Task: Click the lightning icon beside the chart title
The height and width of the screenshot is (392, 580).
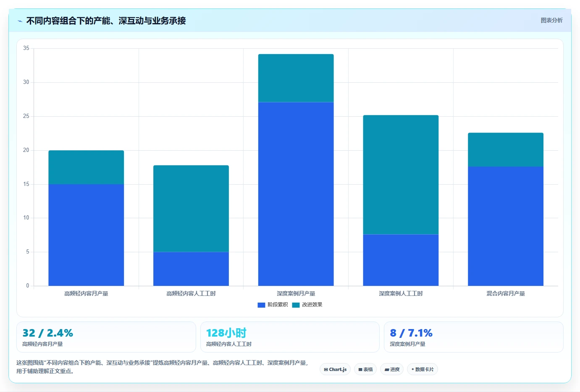Action: coord(20,21)
